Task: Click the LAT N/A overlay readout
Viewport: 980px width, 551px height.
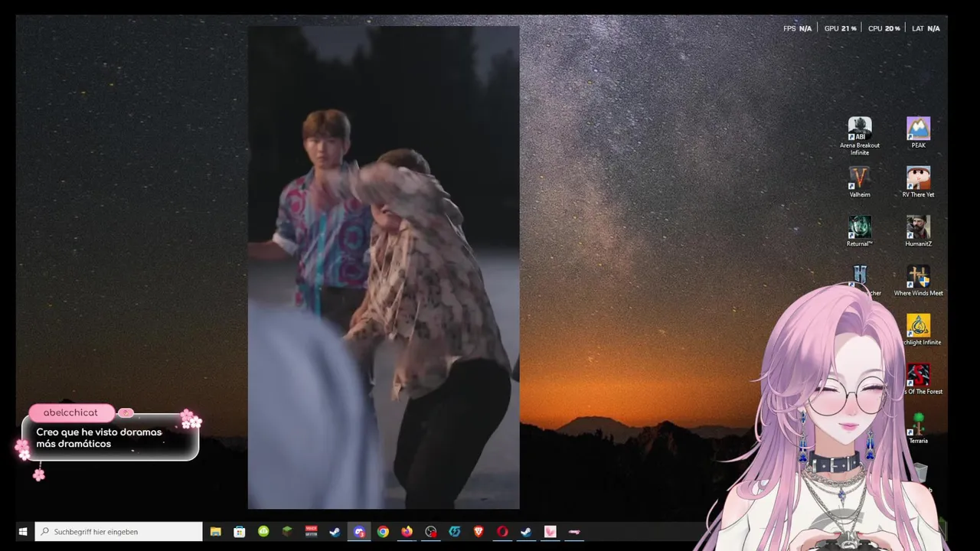Action: click(x=926, y=28)
